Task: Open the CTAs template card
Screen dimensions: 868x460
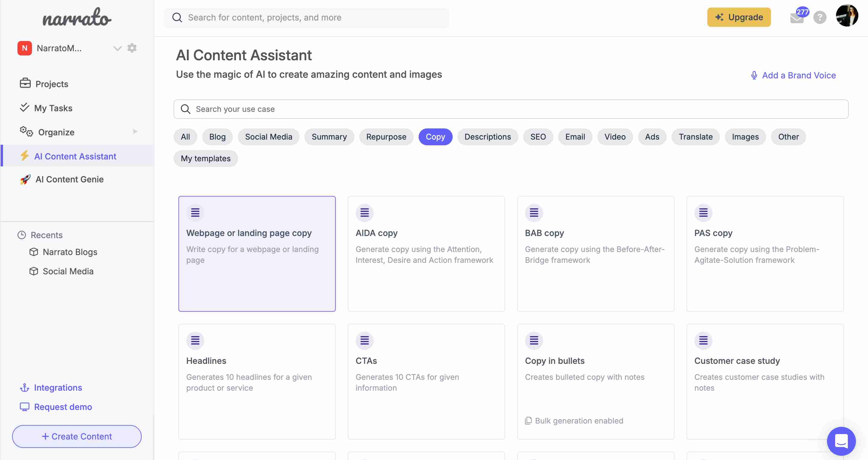Action: [426, 382]
